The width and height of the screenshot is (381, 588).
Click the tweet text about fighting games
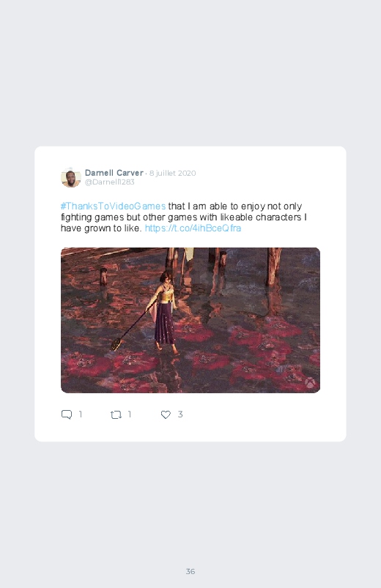point(184,217)
